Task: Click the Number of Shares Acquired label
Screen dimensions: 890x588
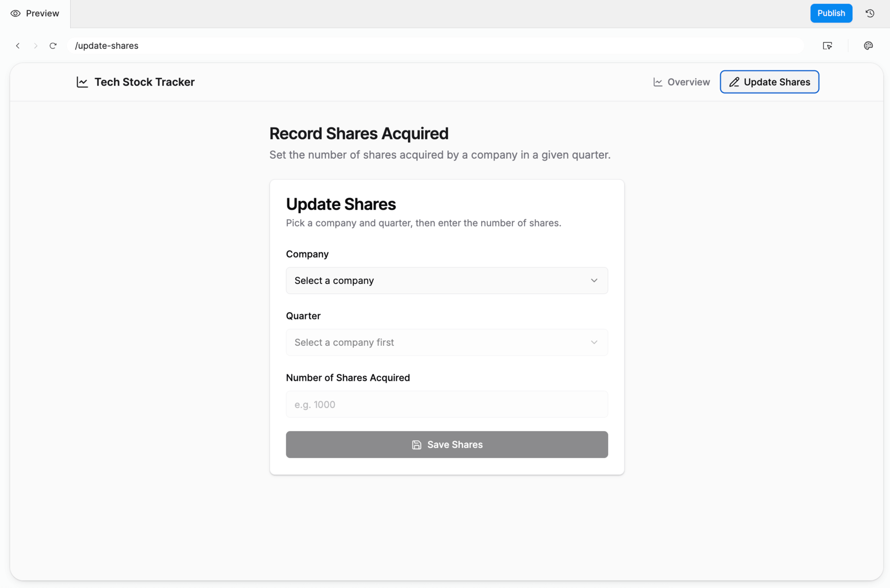Action: point(348,378)
